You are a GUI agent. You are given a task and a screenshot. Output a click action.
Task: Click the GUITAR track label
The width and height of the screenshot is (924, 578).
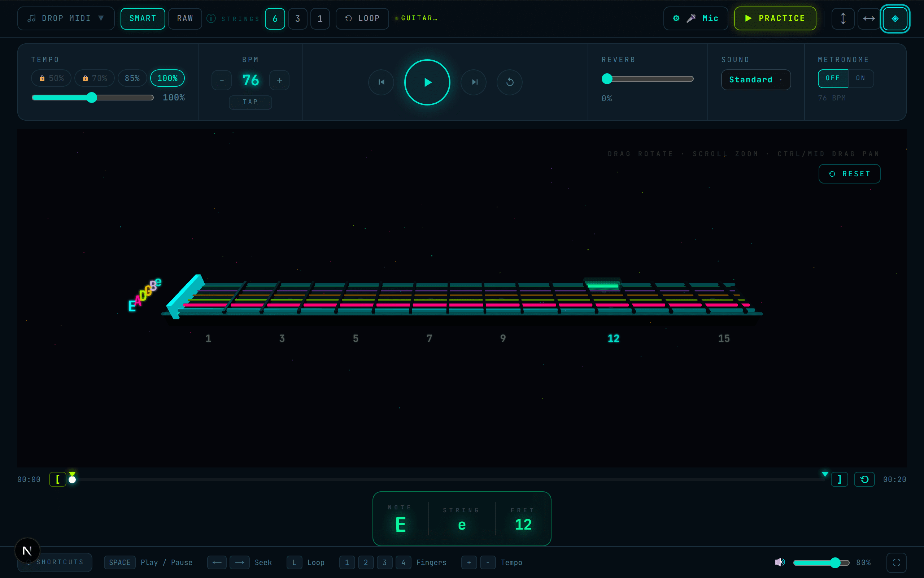click(x=417, y=18)
